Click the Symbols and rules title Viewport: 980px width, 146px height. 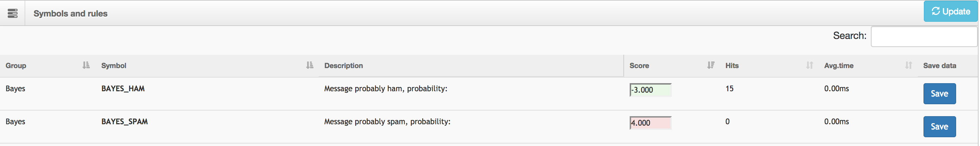[71, 13]
